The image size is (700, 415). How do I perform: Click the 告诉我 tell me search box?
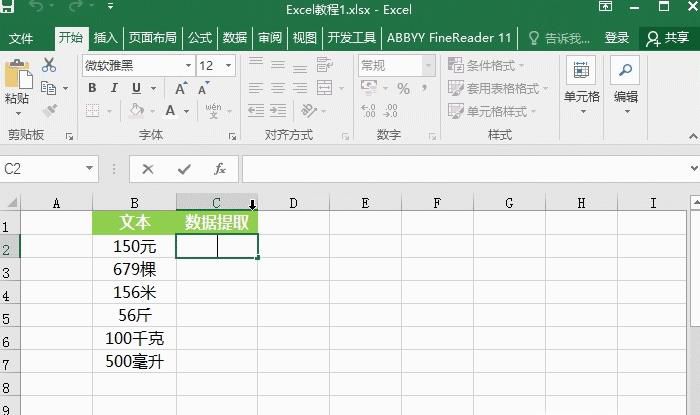pos(559,38)
